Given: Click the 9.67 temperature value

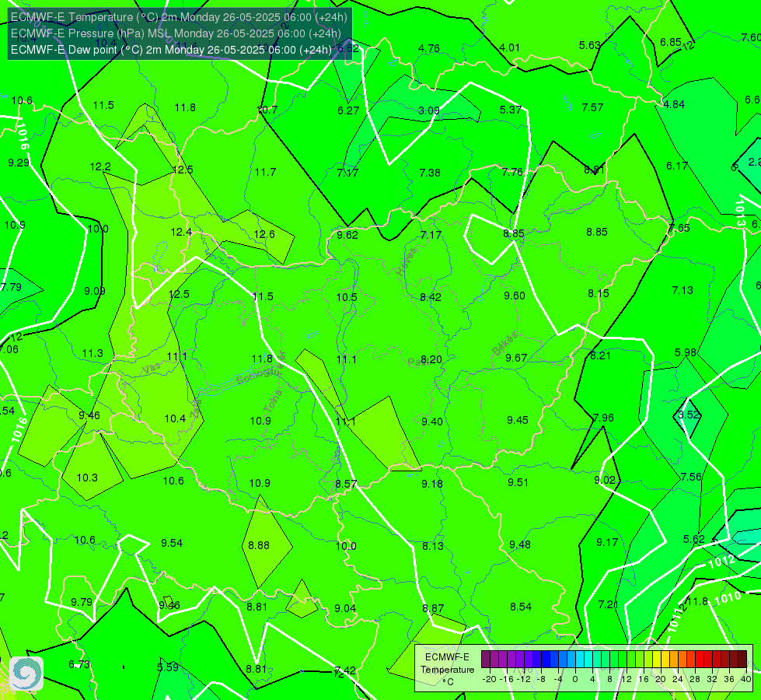Looking at the screenshot, I should coord(516,358).
